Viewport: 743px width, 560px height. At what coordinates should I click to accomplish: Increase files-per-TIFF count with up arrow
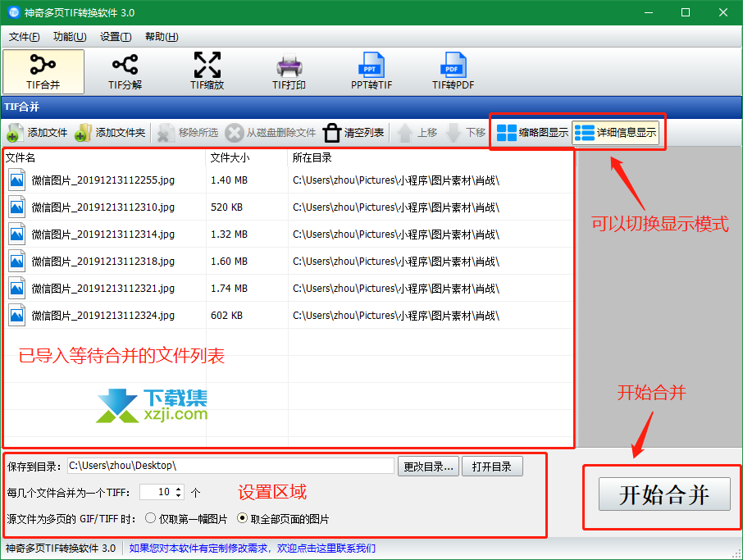(x=179, y=489)
